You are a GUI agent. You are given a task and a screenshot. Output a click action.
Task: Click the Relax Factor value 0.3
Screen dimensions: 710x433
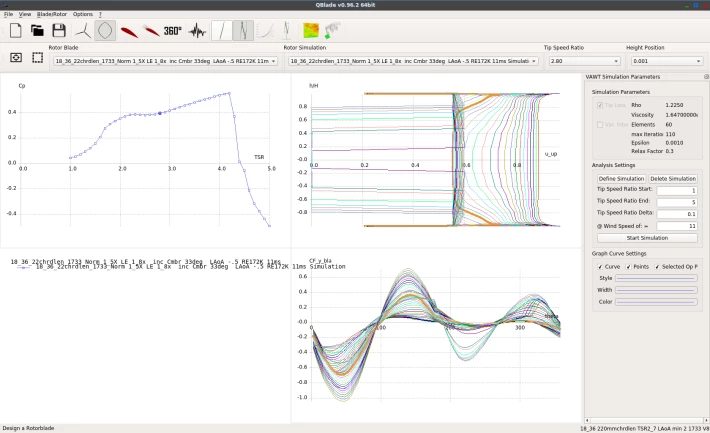670,151
